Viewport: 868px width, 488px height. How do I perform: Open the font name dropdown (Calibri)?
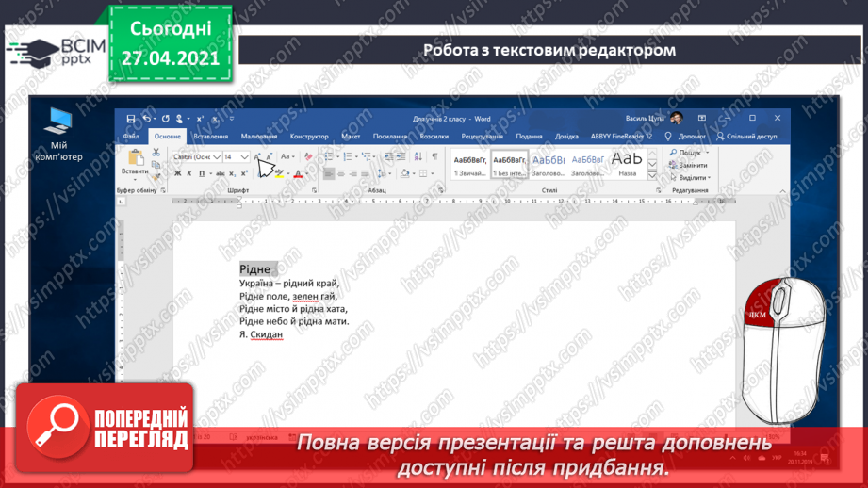tap(217, 157)
